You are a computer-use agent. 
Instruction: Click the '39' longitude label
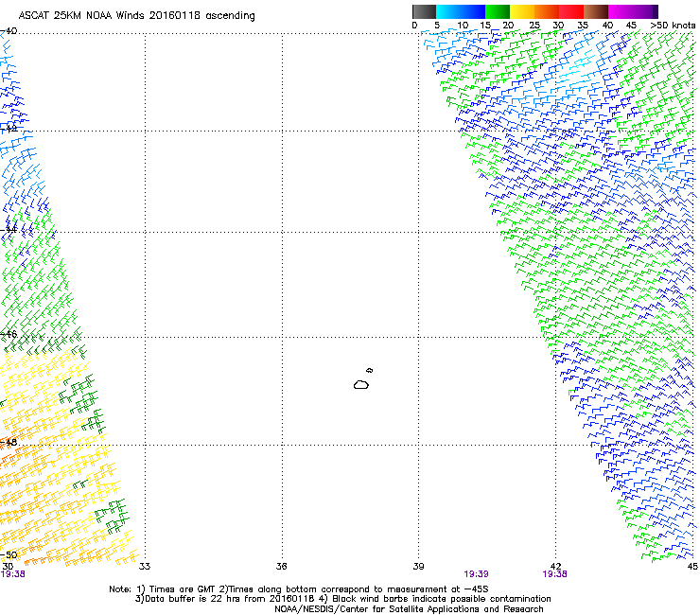tap(418, 567)
